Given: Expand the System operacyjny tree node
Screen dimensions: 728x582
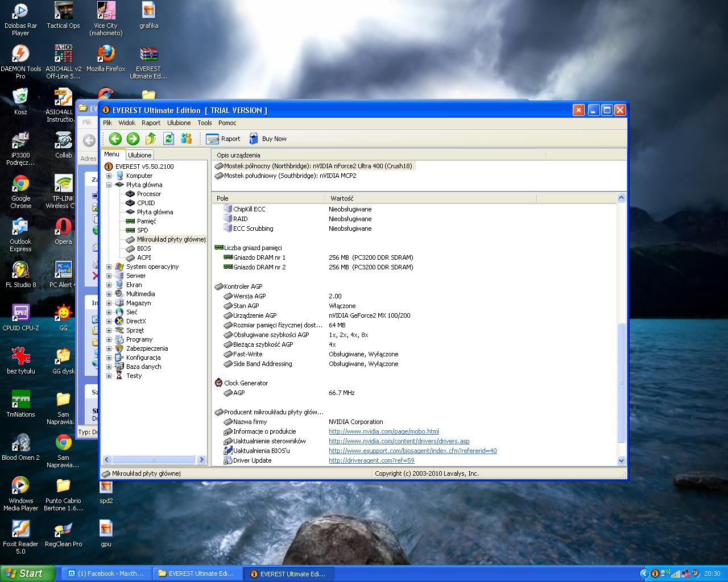Looking at the screenshot, I should [x=109, y=267].
